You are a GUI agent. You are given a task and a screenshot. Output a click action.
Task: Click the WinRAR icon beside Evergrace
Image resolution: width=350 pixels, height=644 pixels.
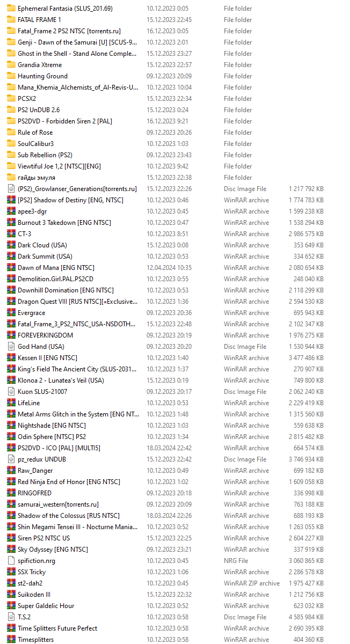click(x=11, y=313)
